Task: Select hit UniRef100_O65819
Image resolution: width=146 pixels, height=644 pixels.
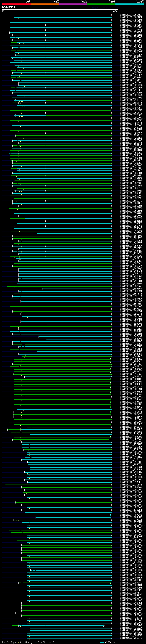Action: pos(131,63)
